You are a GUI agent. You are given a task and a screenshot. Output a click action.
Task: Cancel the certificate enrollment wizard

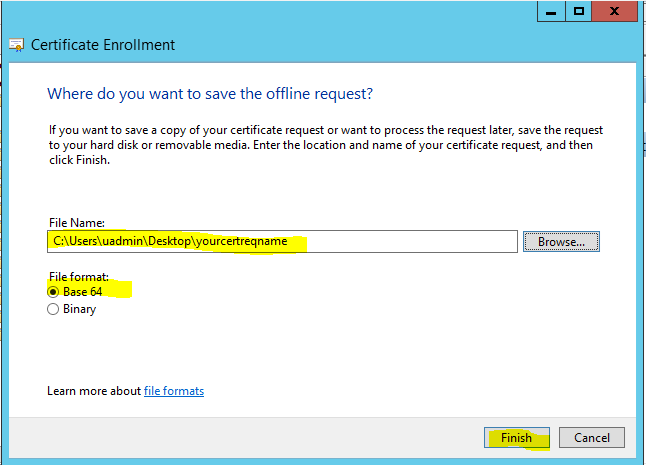(x=592, y=437)
